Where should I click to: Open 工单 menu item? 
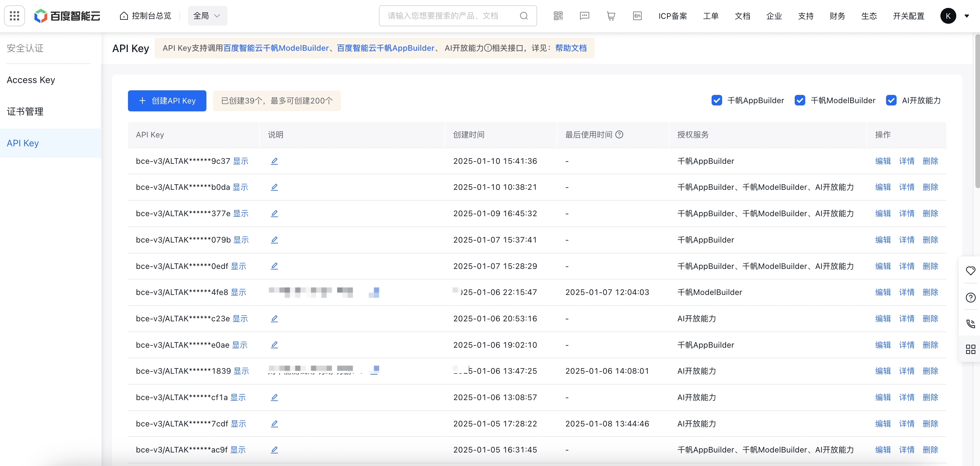click(x=711, y=16)
